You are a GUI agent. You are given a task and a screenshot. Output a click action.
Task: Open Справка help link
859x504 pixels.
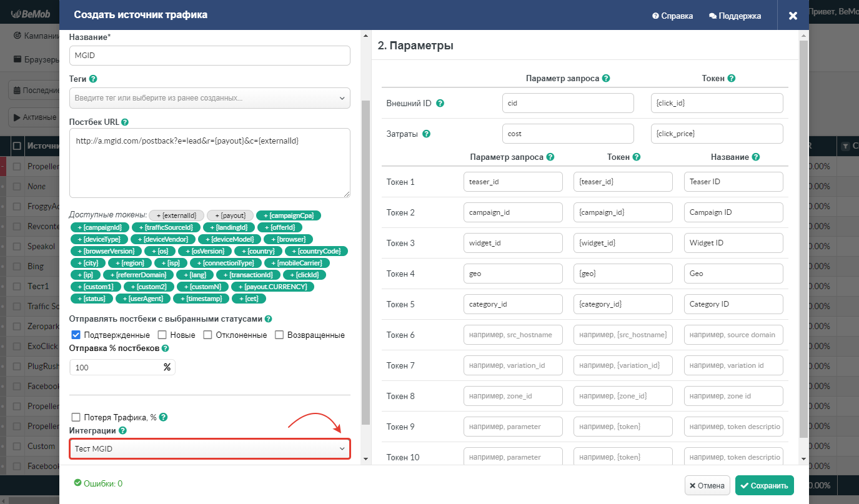click(x=672, y=16)
